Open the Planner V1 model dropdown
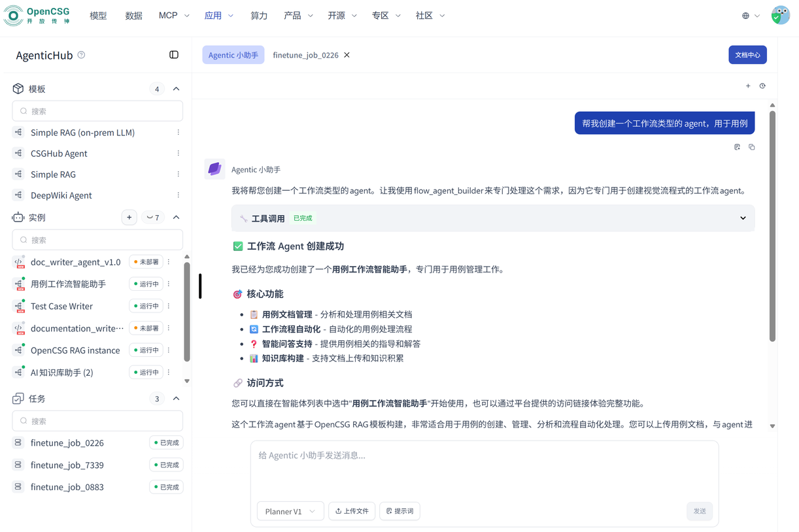Screen dimensions: 799x532 tap(290, 511)
